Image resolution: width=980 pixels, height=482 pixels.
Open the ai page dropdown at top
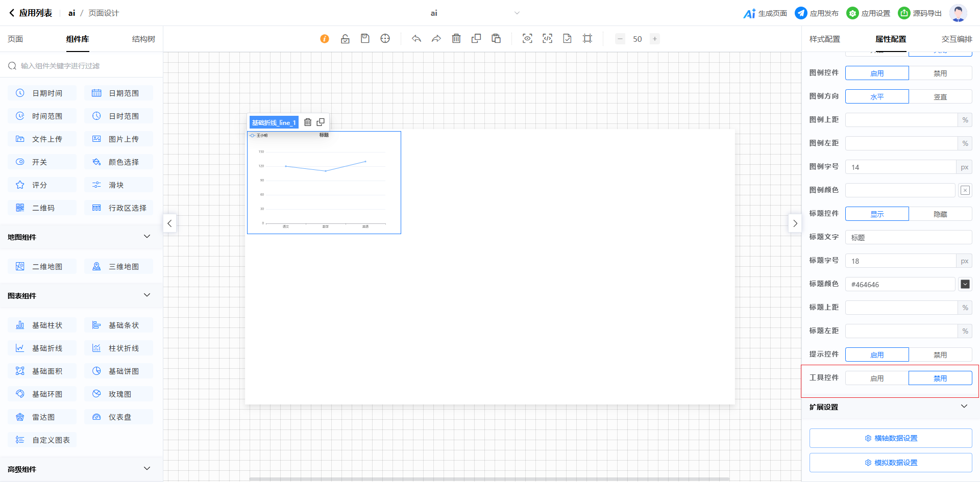517,13
